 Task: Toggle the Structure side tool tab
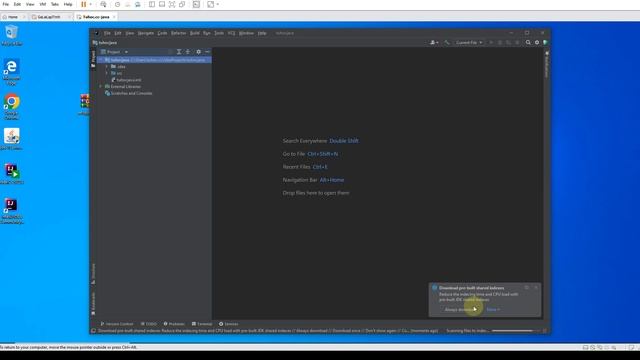coord(93,273)
